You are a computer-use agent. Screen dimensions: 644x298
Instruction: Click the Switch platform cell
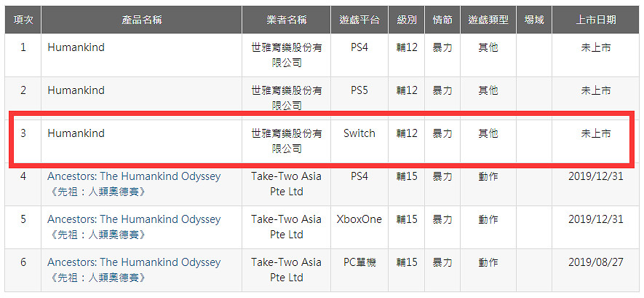[359, 133]
